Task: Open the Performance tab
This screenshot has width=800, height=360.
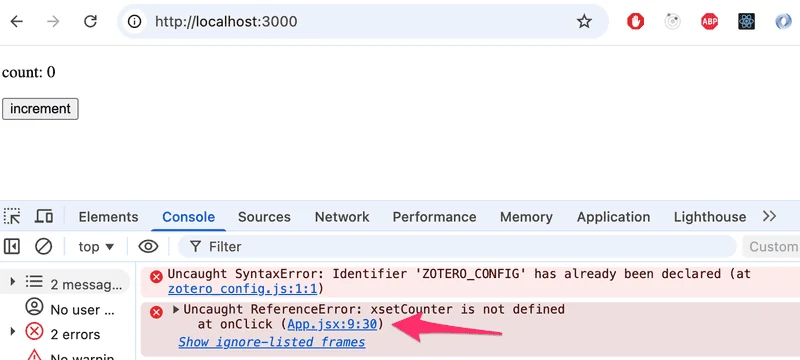Action: coord(434,217)
